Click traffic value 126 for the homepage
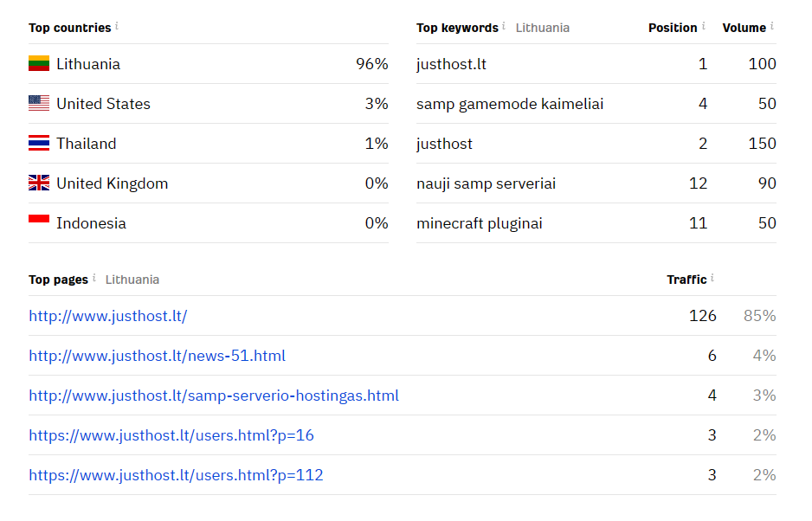812x521 pixels. point(703,316)
